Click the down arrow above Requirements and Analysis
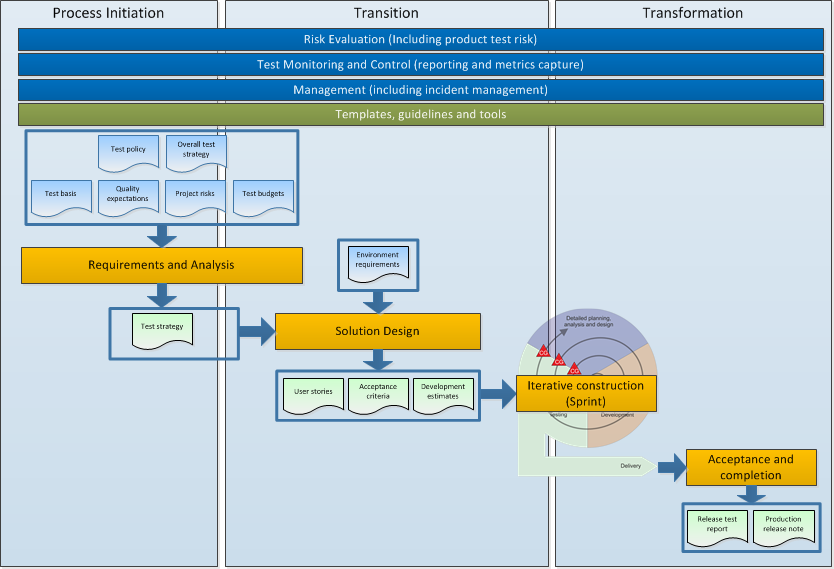834x569 pixels. click(162, 236)
